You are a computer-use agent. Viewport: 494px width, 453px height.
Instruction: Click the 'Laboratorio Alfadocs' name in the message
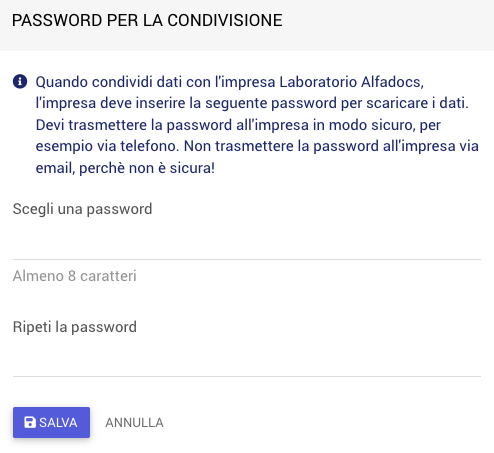(x=351, y=82)
